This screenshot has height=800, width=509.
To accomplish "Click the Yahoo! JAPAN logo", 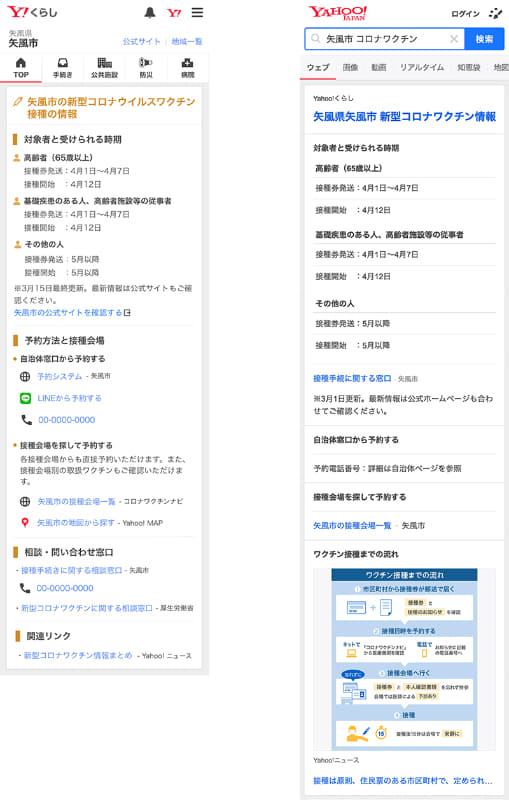I will [338, 13].
